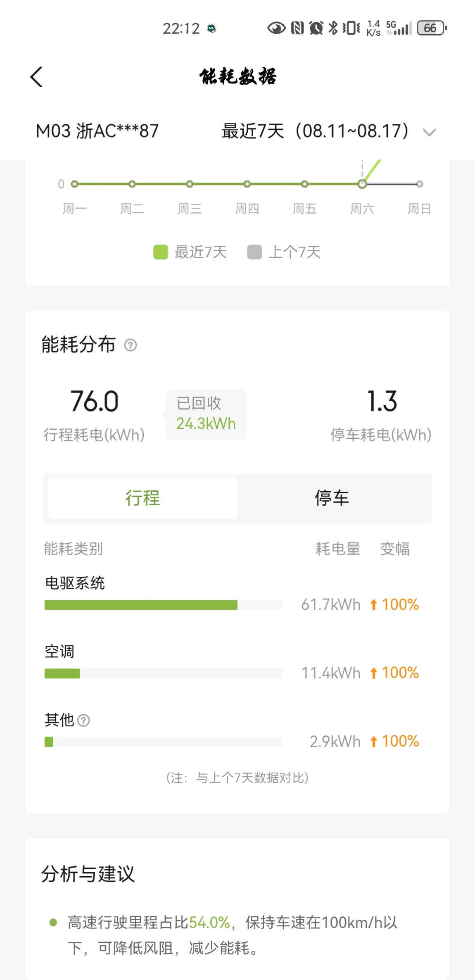Image resolution: width=475 pixels, height=980 pixels.
Task: Tap the Bluetooth status icon
Action: coord(333,28)
